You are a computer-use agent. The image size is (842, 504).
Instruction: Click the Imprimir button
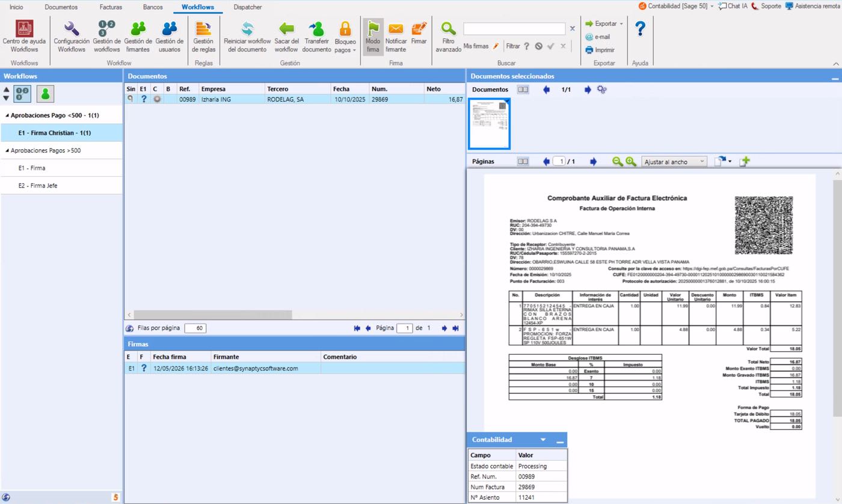600,50
